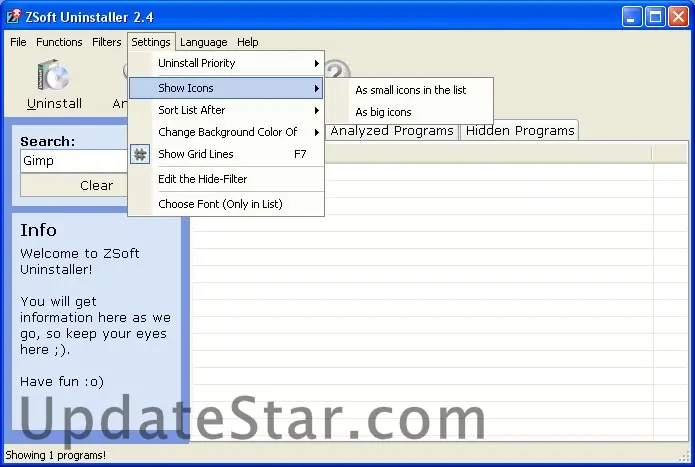Expand Change Background Color Of submenu
Viewport: 695px width, 467px height.
tap(226, 132)
